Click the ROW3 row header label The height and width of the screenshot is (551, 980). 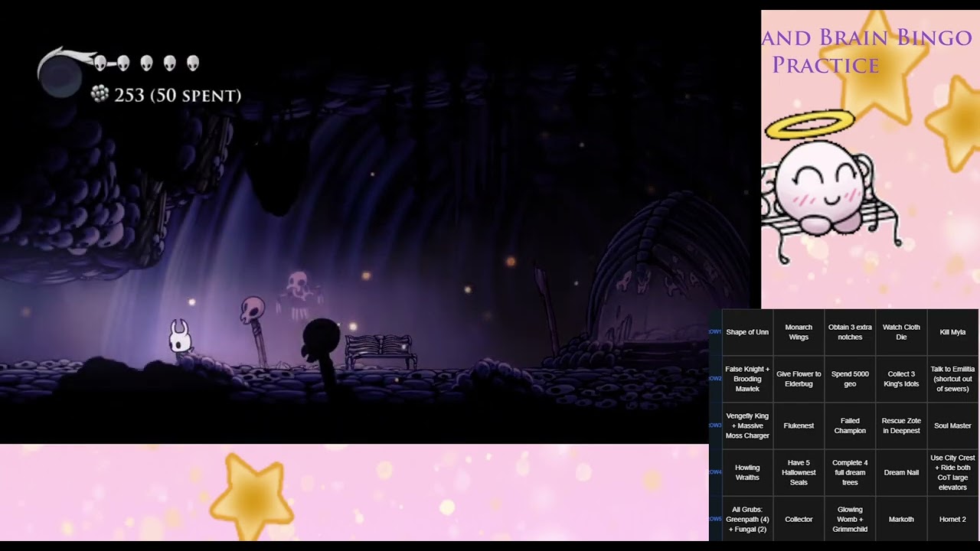click(x=715, y=425)
